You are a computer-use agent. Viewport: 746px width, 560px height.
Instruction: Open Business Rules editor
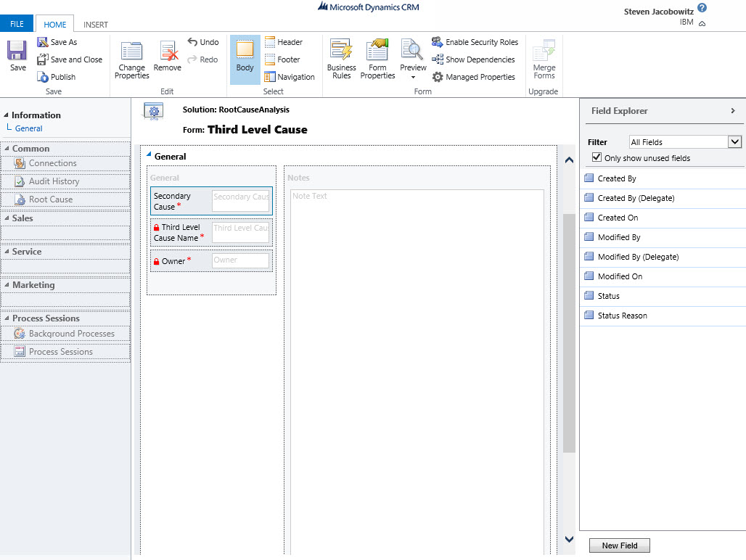click(341, 51)
